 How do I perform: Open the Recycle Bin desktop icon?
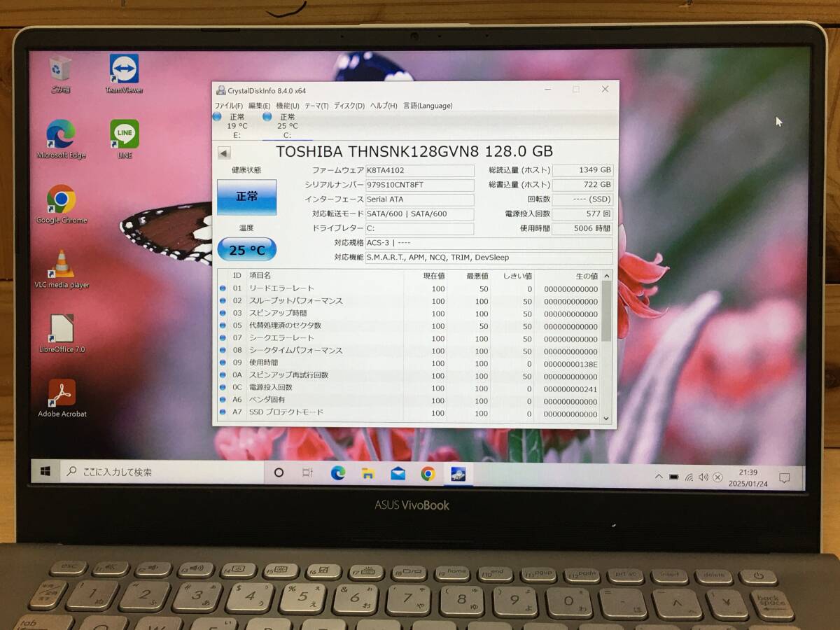click(60, 73)
